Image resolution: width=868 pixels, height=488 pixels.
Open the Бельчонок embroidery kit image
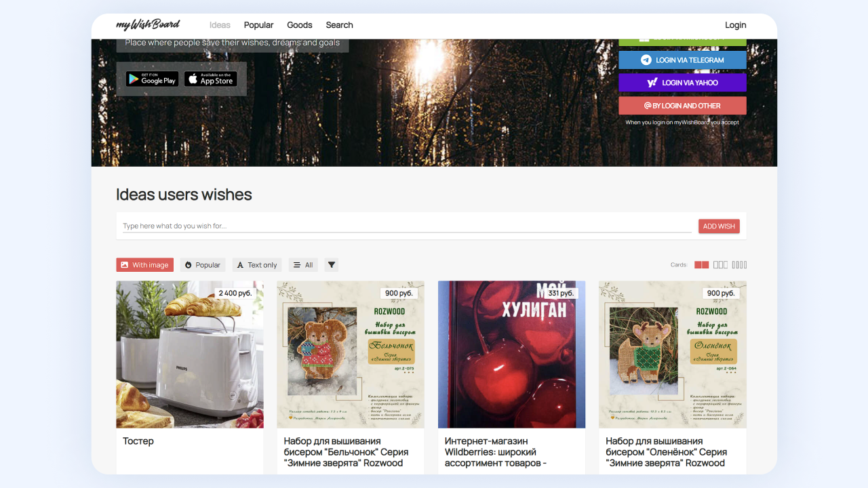(351, 354)
